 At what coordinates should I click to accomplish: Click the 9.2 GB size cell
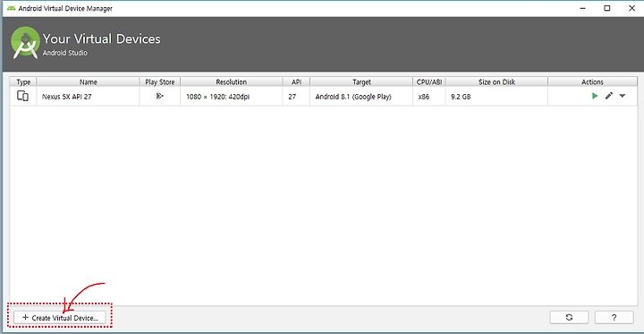coord(496,97)
